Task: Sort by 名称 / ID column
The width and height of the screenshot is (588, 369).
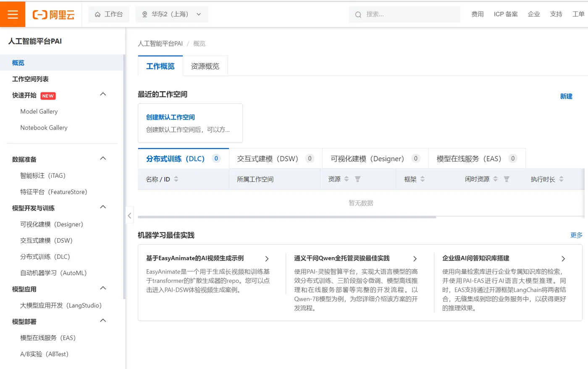Action: [176, 179]
